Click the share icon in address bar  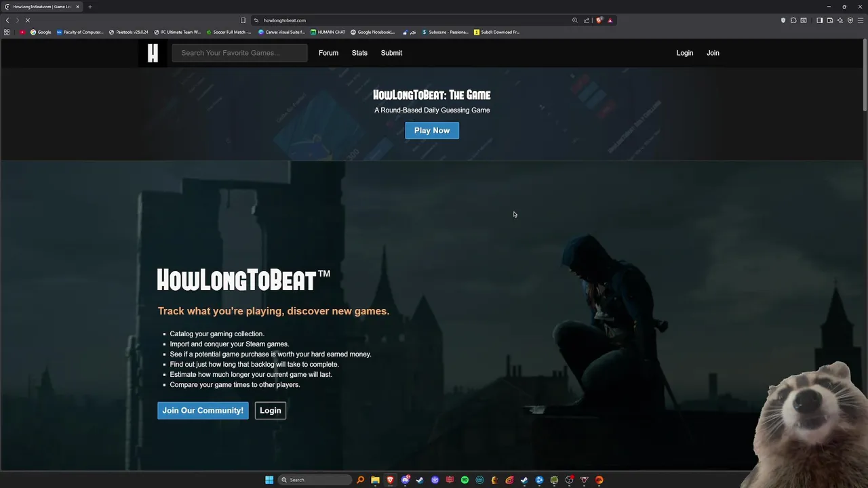pyautogui.click(x=587, y=20)
